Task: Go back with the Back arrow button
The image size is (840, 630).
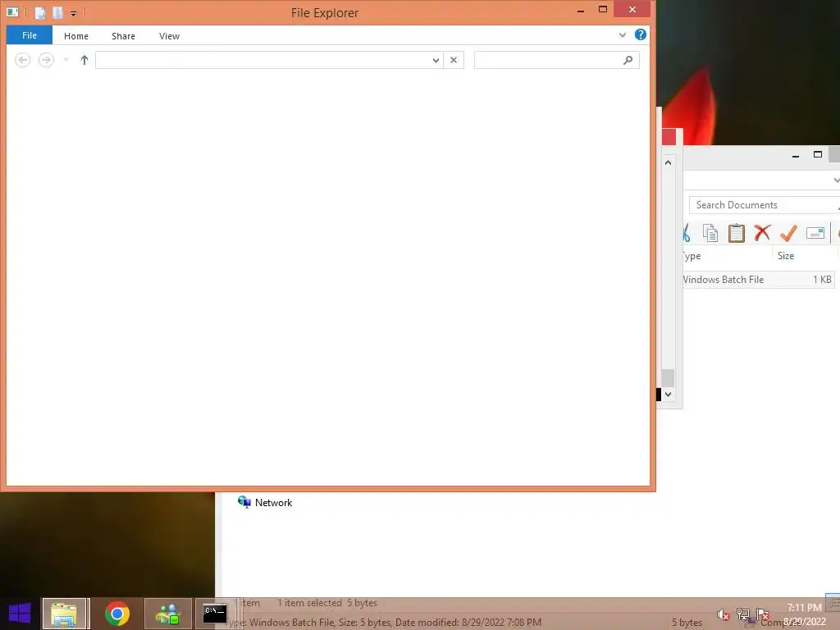Action: pyautogui.click(x=22, y=60)
